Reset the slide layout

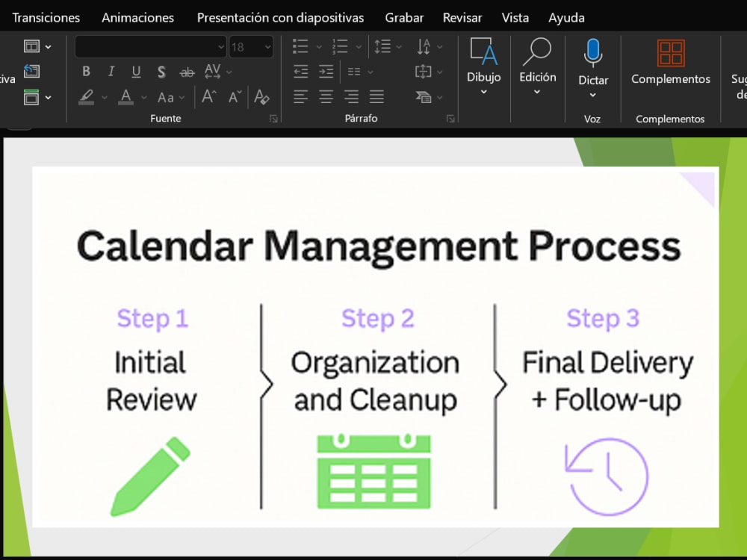coord(31,72)
